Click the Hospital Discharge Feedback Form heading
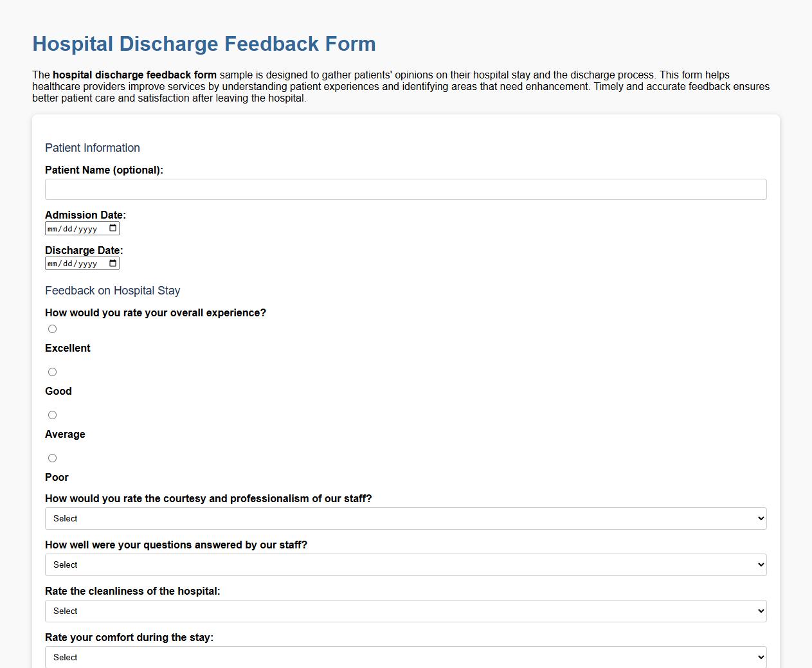 204,44
